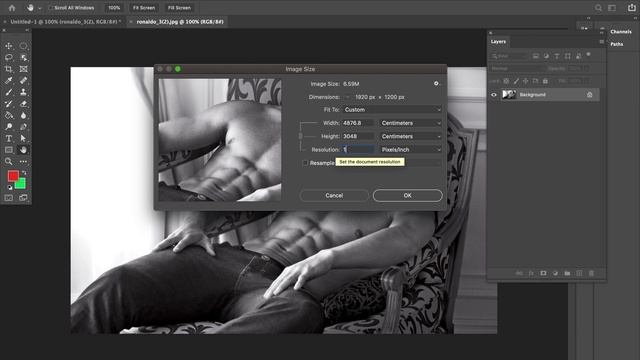Image resolution: width=640 pixels, height=360 pixels.
Task: Click the 100% zoom button
Action: (114, 8)
